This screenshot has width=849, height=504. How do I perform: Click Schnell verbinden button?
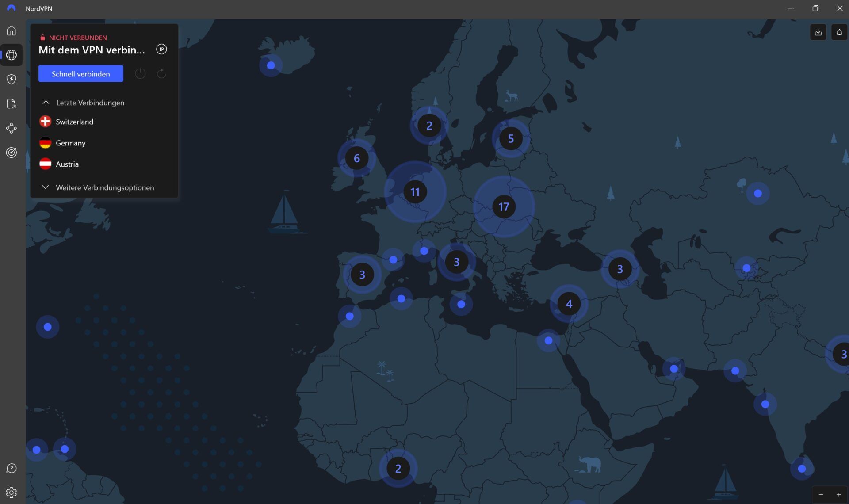81,74
